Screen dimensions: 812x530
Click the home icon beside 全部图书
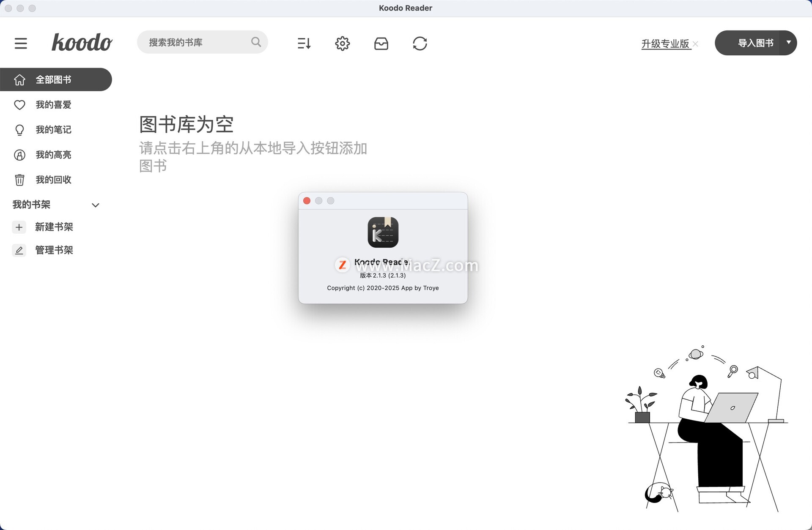(x=19, y=79)
